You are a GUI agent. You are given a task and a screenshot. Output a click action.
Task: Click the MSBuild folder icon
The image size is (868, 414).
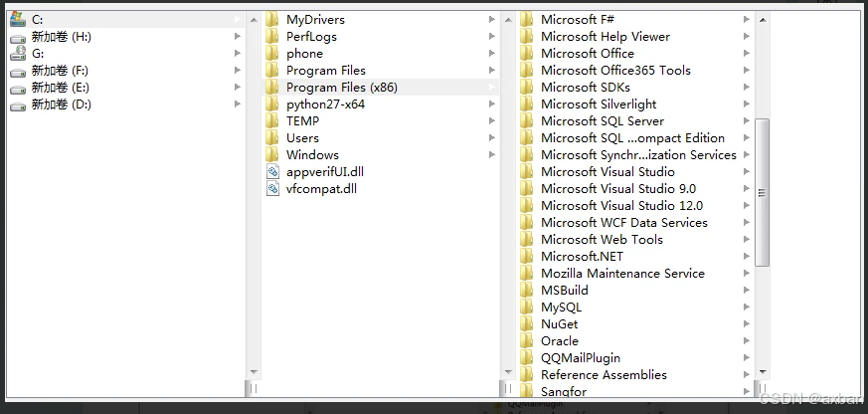[526, 290]
